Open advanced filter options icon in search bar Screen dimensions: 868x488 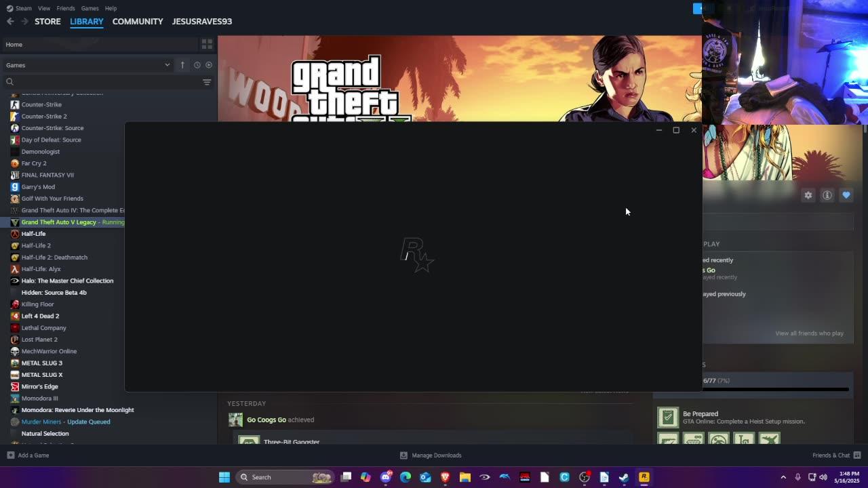coord(207,82)
